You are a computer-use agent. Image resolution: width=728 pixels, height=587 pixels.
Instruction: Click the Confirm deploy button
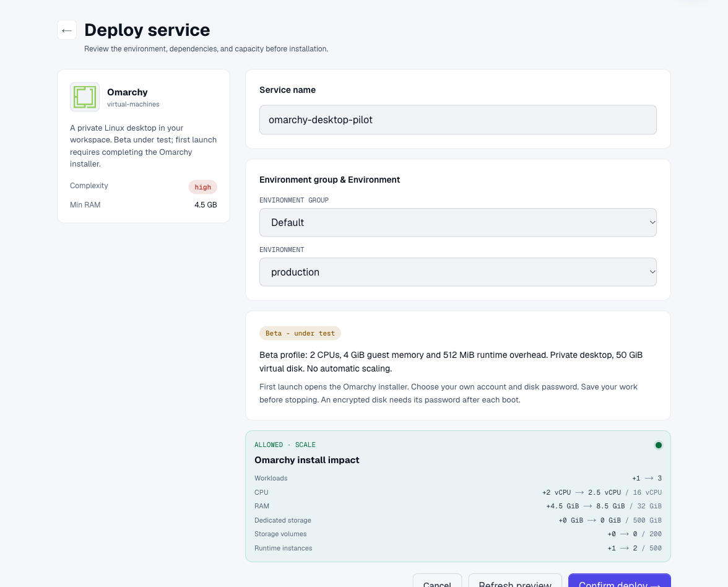[619, 582]
